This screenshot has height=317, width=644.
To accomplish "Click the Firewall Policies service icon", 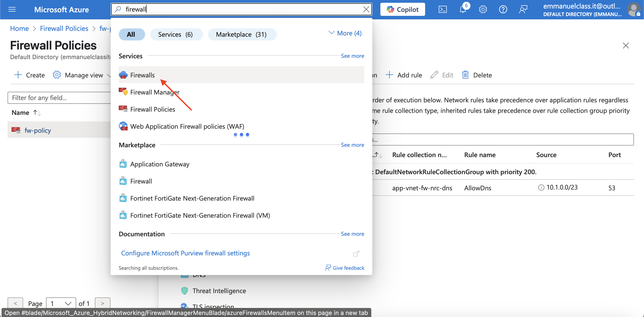I will (x=123, y=109).
